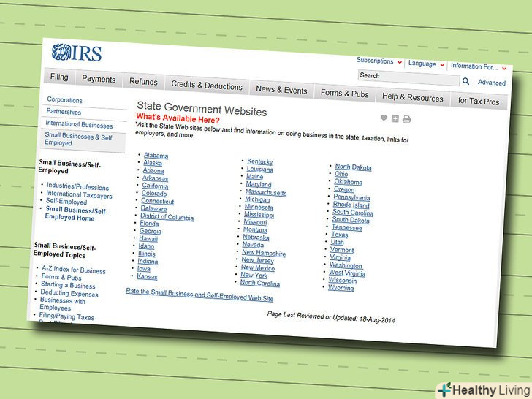Click the Rhode Island link
This screenshot has width=532, height=399.
pyautogui.click(x=351, y=205)
